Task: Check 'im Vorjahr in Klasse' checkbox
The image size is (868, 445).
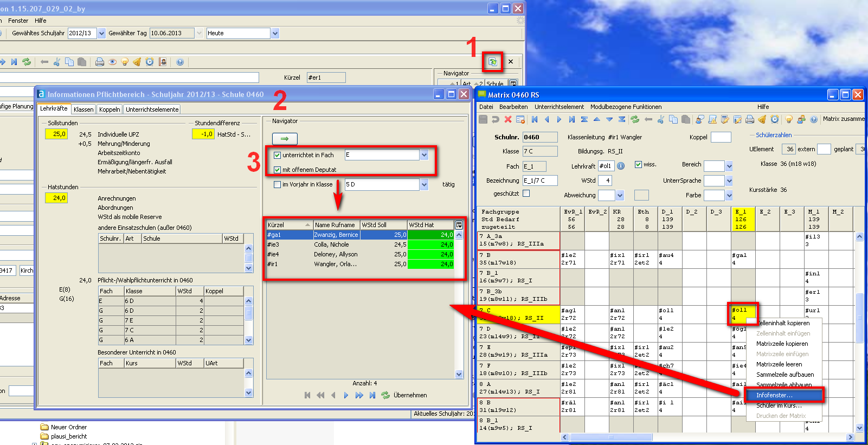Action: (x=277, y=184)
